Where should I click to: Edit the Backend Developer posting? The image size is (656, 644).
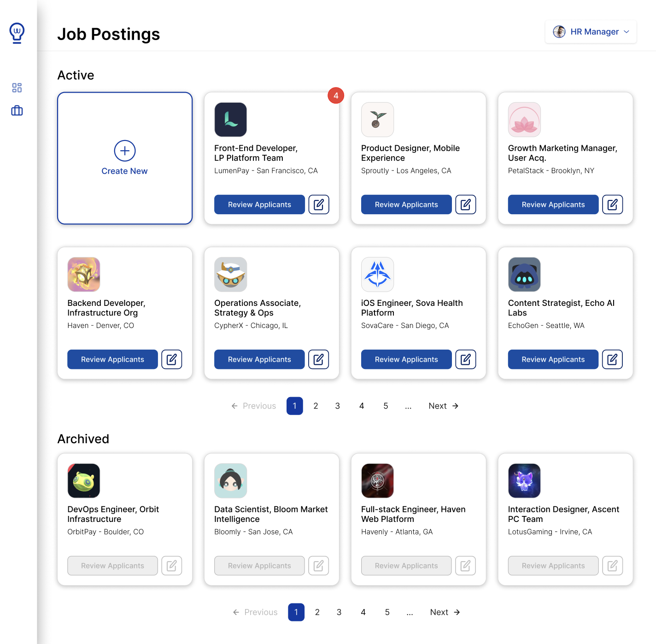172,359
